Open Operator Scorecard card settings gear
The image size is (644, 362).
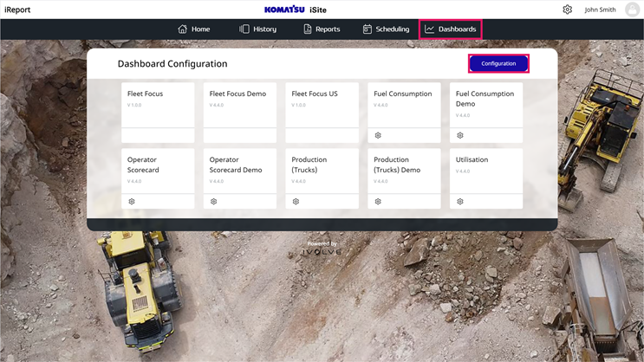coord(132,202)
